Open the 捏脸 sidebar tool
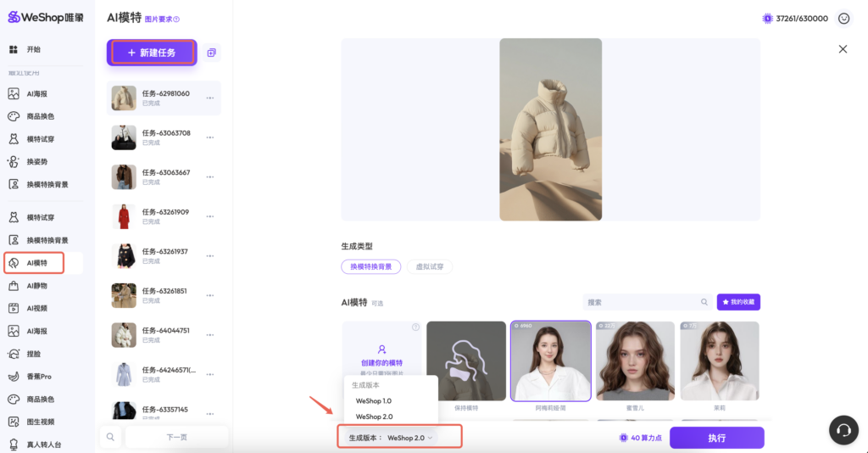Screen dimensions: 868x453 point(33,354)
